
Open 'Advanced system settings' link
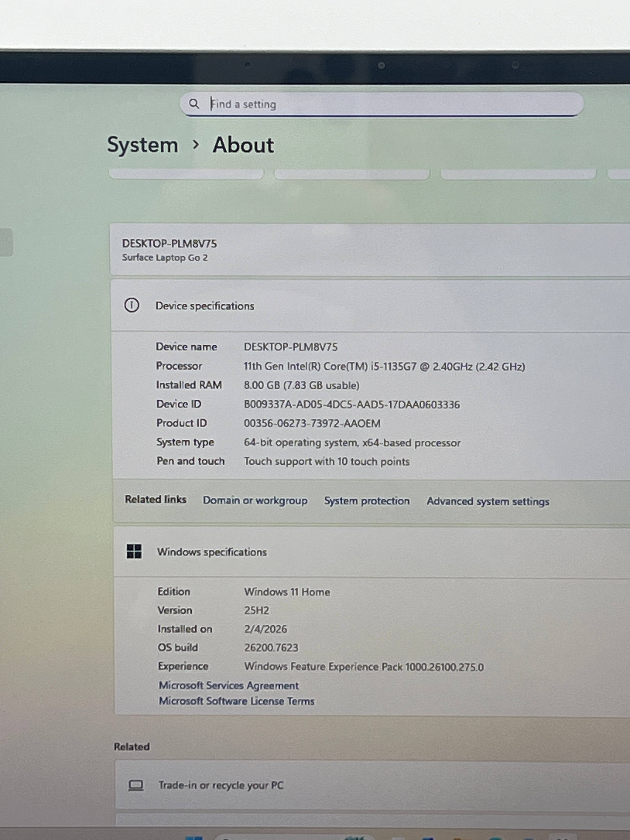click(x=488, y=502)
